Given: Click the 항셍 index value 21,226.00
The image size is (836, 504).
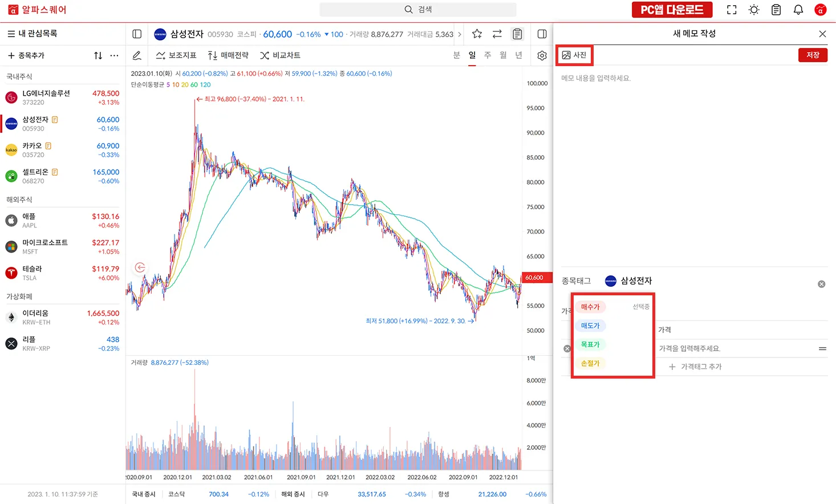Looking at the screenshot, I should (x=492, y=494).
